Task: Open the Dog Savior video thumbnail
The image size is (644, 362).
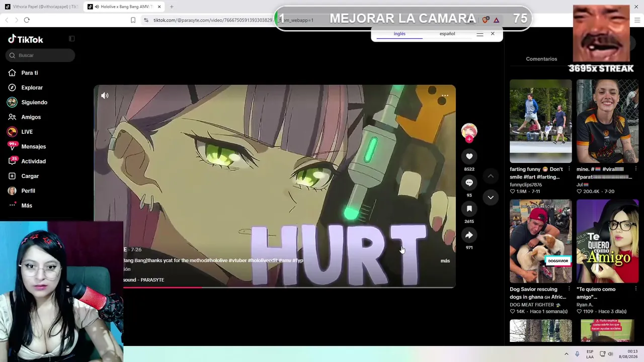Action: (540, 241)
